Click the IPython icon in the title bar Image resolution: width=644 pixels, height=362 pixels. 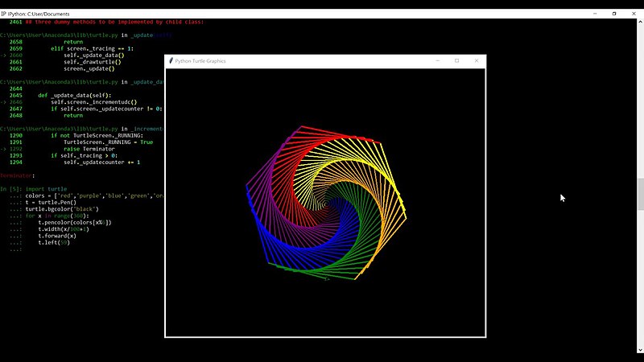(3, 14)
